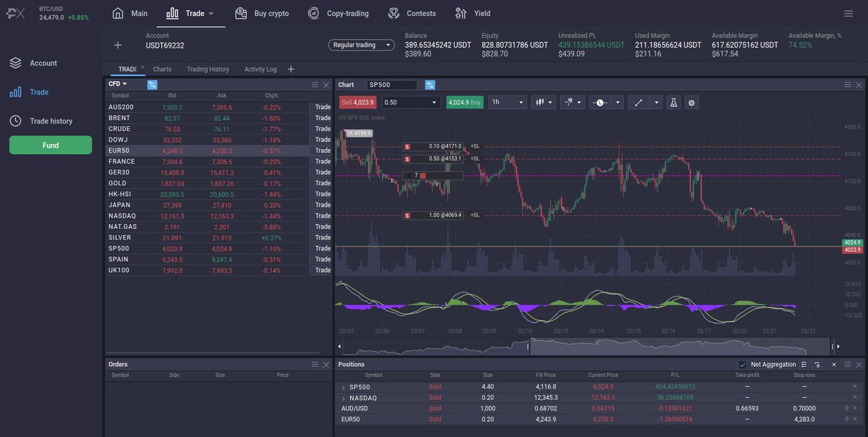Click the edit icon for the AUD/USD position

tap(847, 408)
